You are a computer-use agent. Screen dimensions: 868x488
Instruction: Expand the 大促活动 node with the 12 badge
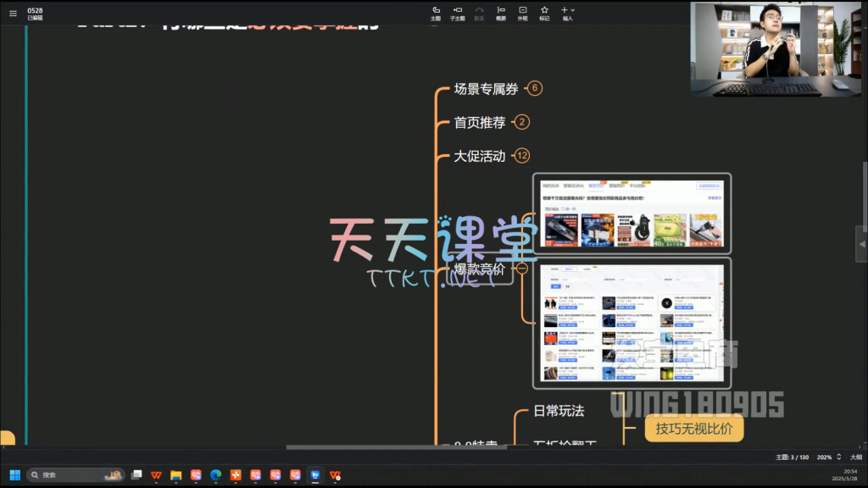point(522,156)
